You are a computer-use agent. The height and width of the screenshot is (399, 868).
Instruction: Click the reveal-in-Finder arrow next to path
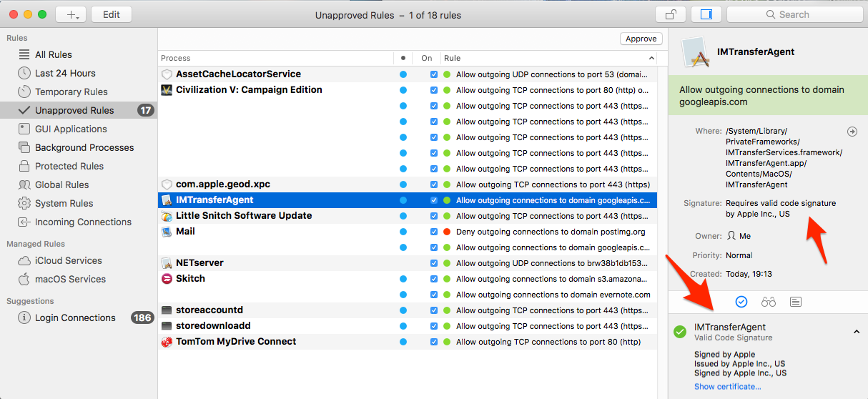(852, 132)
